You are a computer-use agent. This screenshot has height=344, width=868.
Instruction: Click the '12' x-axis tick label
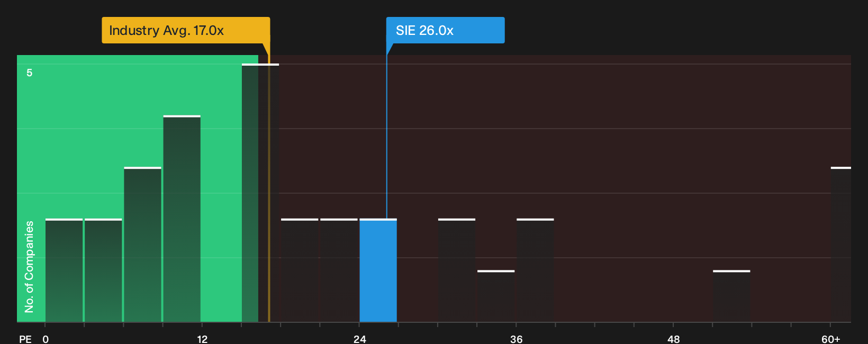202,339
